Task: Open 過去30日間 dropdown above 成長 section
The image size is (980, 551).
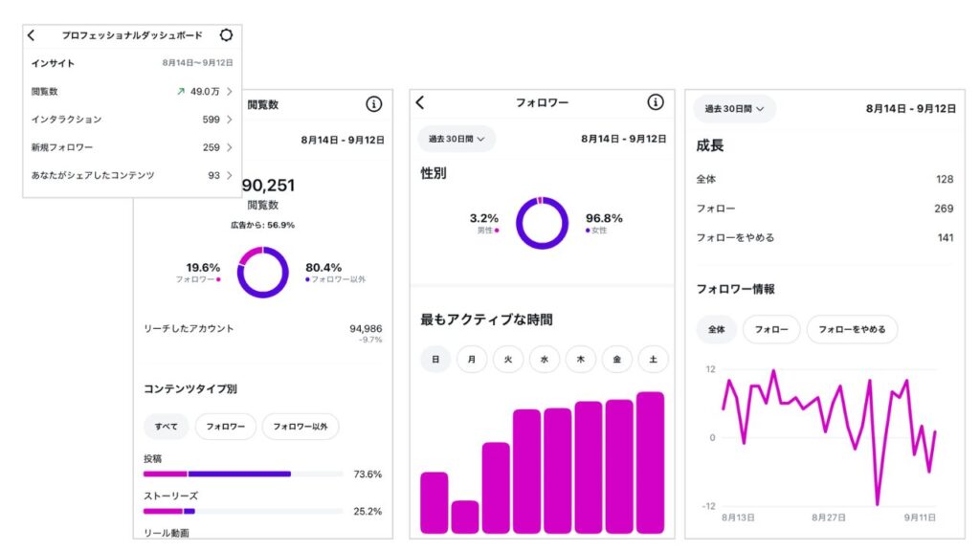Action: 734,109
